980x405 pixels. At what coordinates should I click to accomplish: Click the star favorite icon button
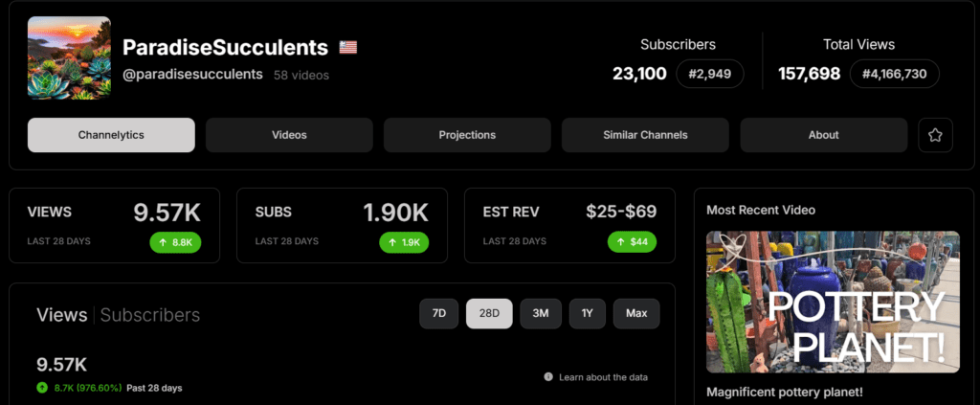(935, 135)
